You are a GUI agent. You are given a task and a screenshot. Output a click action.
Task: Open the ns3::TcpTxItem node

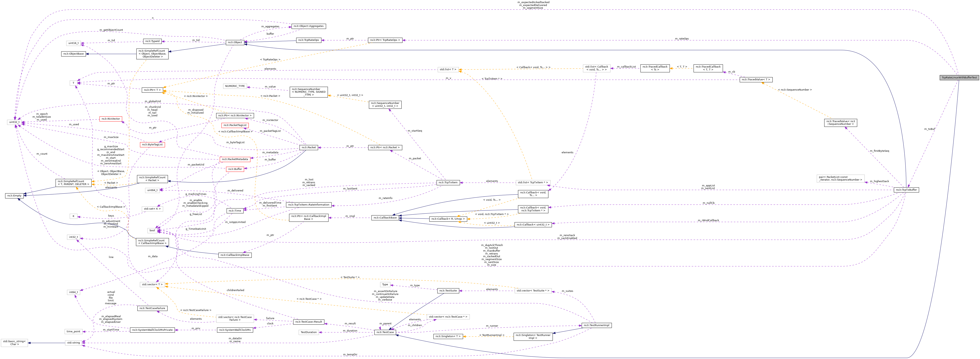[448, 182]
